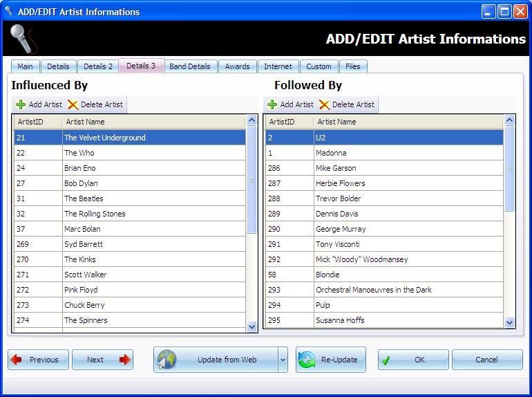Select Orchestral Manoeuvres in the Dark row
Image resolution: width=532 pixels, height=397 pixels.
point(384,290)
